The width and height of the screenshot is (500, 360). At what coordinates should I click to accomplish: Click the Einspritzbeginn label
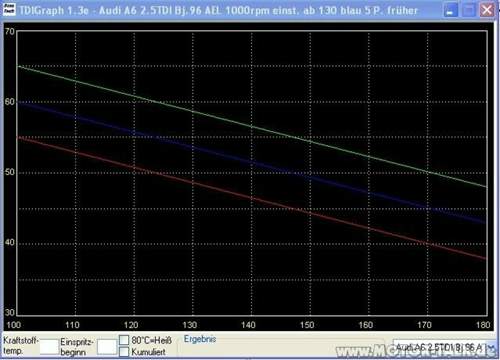point(77,347)
